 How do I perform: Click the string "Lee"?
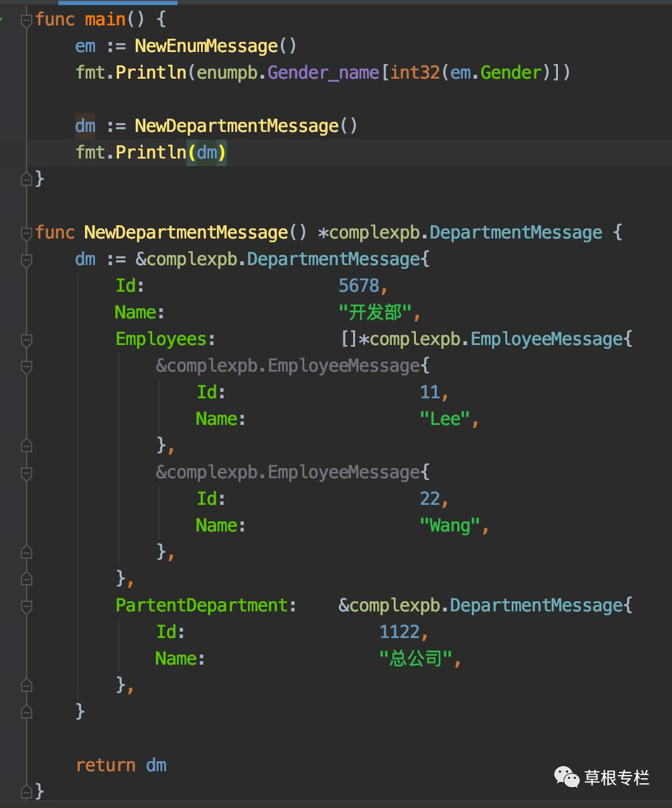pos(445,419)
